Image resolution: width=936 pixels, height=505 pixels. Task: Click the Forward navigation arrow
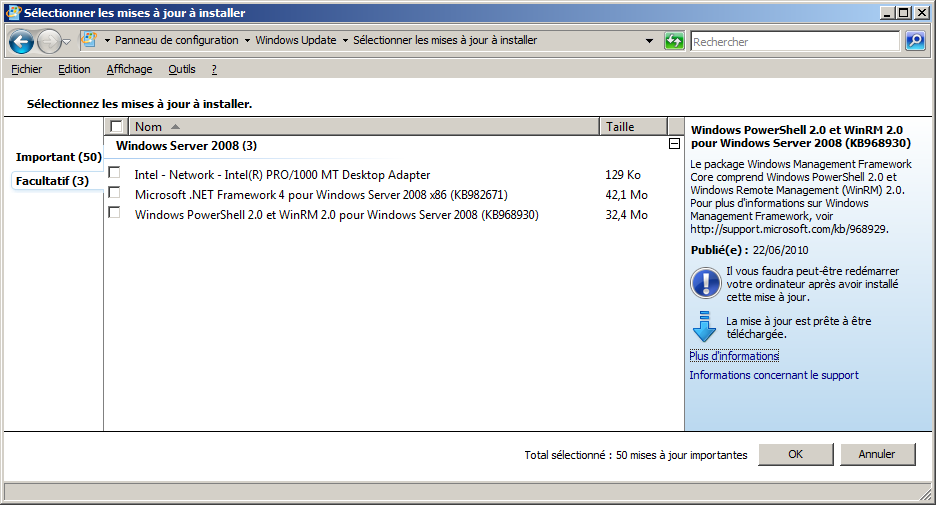tap(49, 42)
